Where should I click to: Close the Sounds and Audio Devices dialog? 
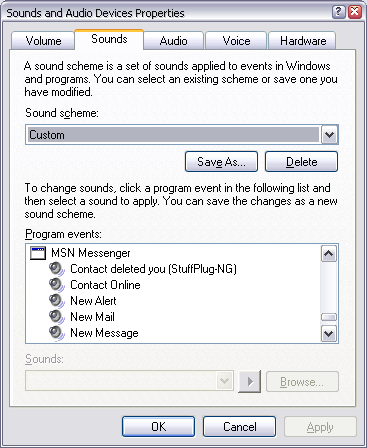click(355, 12)
